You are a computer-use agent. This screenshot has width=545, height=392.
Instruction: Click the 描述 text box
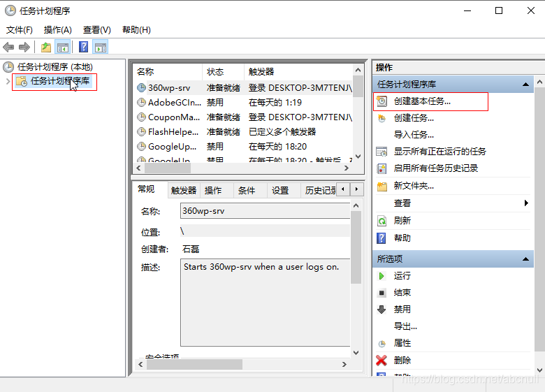[265, 303]
